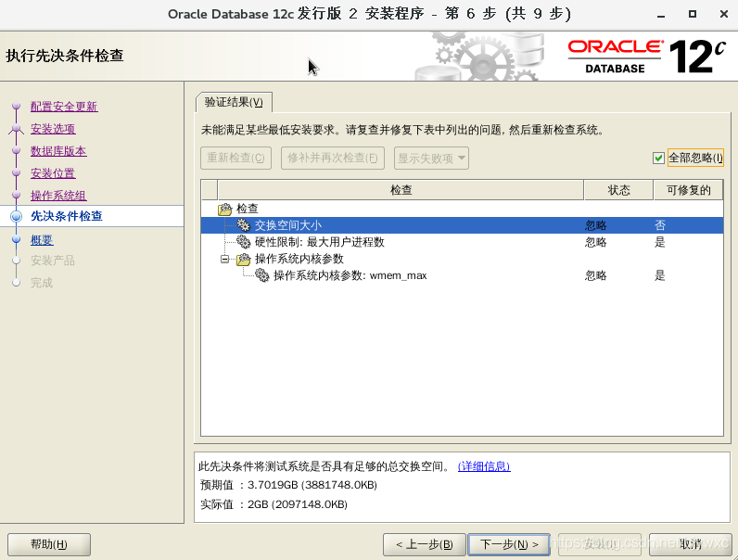Close the Oracle installer window
The image size is (738, 560).
click(x=724, y=14)
